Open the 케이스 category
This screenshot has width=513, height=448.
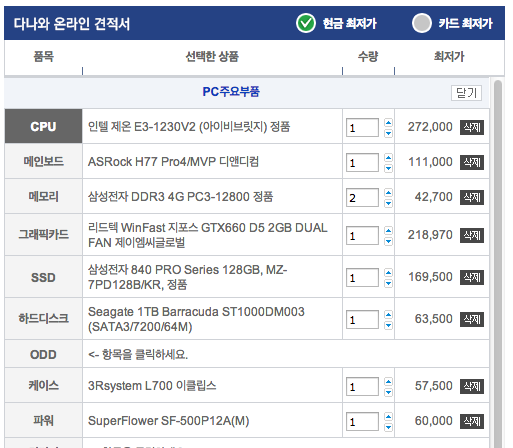[43, 386]
